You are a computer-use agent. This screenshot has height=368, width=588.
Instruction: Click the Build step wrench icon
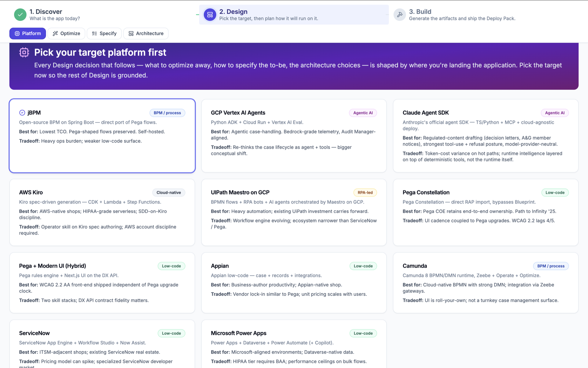point(400,15)
